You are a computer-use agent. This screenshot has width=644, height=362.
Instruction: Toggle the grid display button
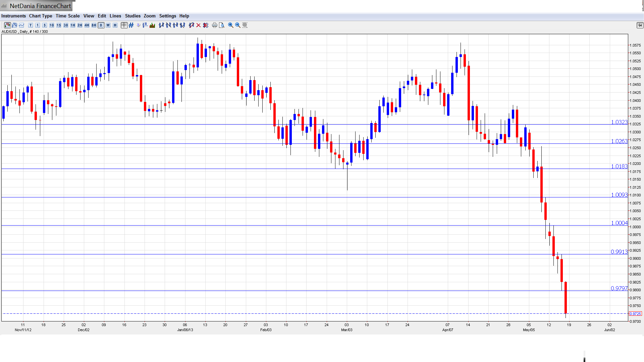131,25
